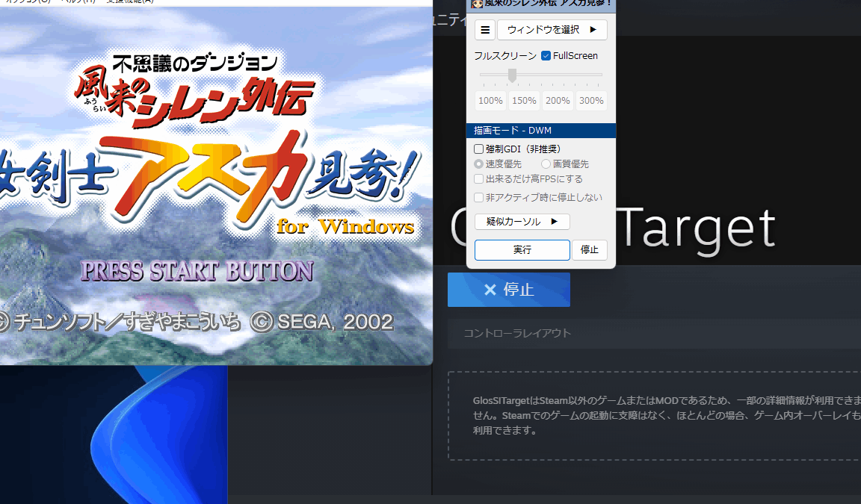Click the fullscreen scale slider handle
Viewport: 861px width, 504px height.
click(512, 75)
